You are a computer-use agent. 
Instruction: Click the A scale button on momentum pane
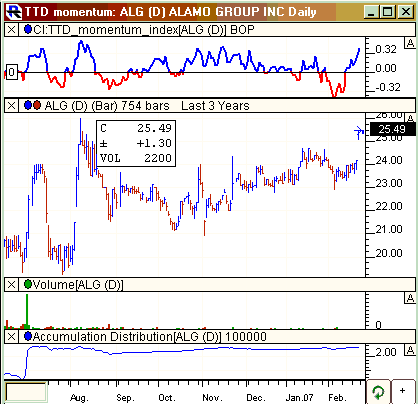point(410,43)
